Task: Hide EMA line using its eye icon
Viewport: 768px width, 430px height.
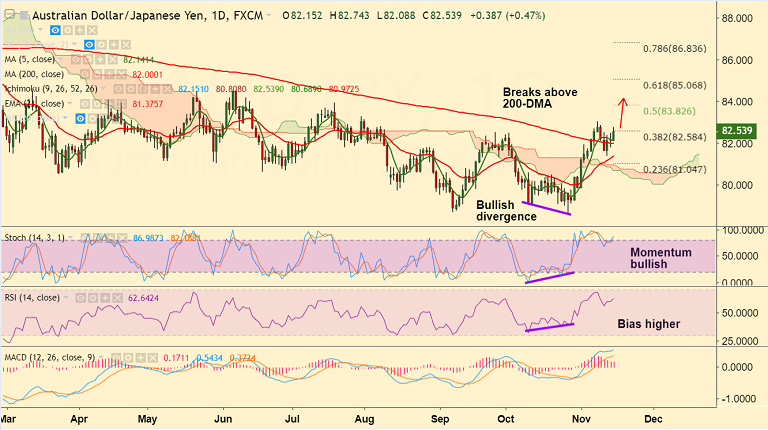Action: (x=85, y=103)
